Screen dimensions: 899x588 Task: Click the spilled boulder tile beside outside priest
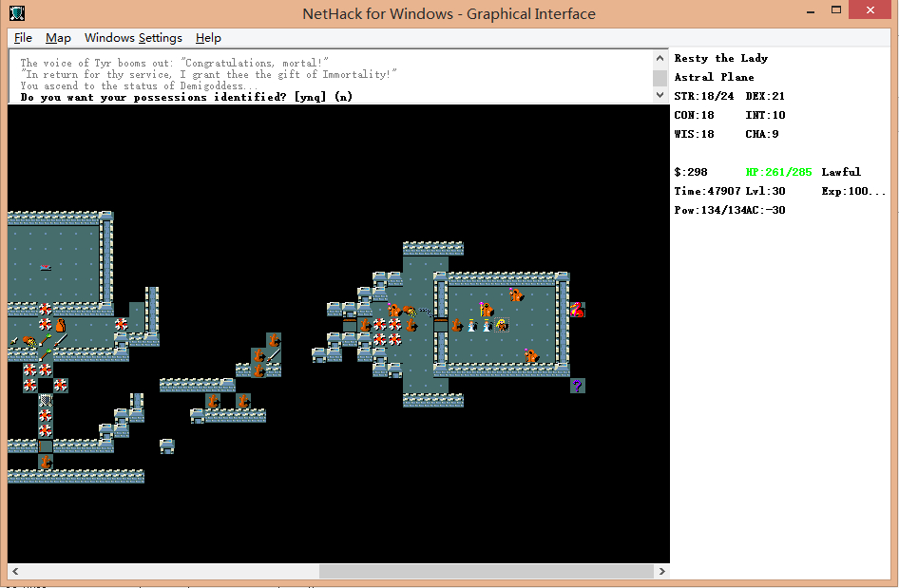[x=410, y=310]
